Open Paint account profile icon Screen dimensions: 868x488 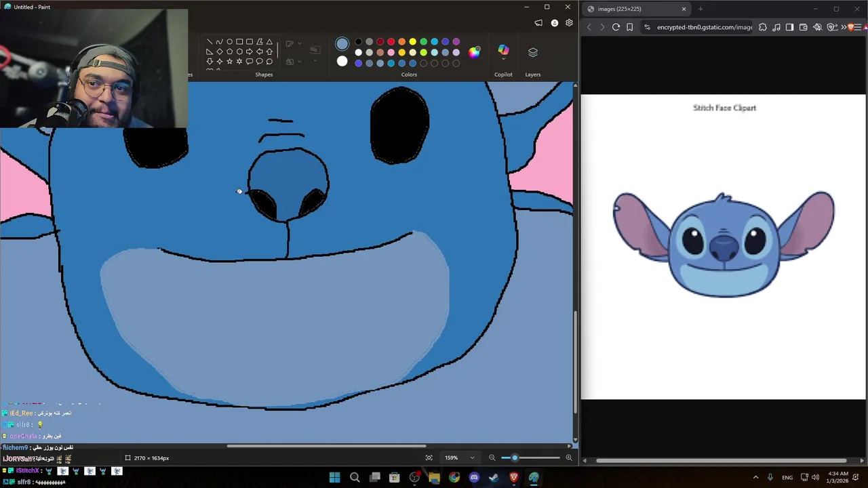point(555,23)
